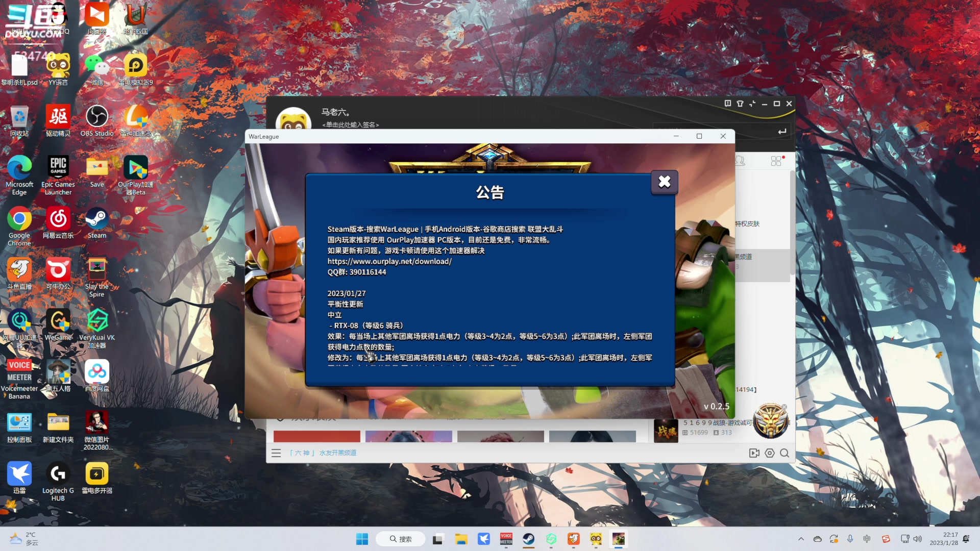
Task: Open 雷电模拟器9 desktop icon
Action: (x=136, y=70)
